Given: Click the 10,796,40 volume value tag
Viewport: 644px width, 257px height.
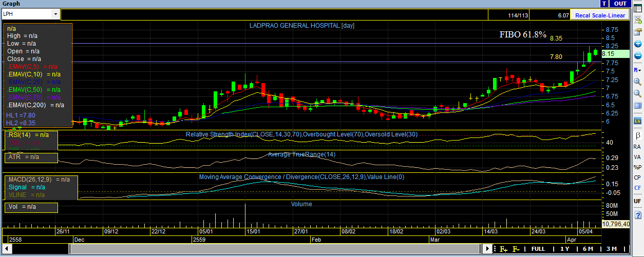Looking at the screenshot, I should [615, 224].
